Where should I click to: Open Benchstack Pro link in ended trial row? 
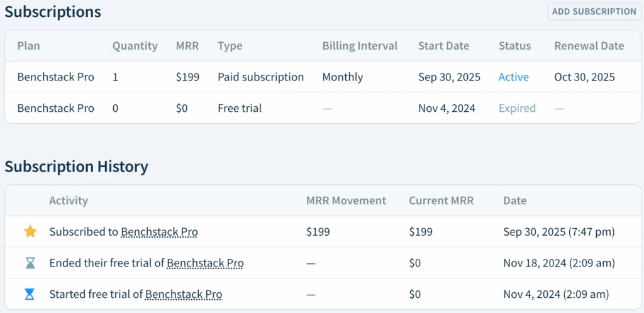pos(205,263)
